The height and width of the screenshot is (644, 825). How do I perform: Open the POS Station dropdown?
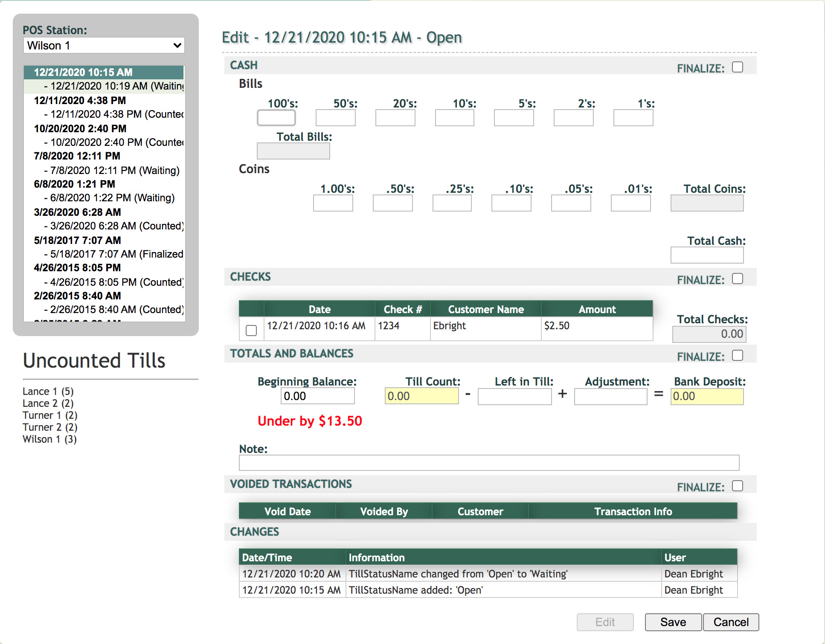pyautogui.click(x=104, y=45)
